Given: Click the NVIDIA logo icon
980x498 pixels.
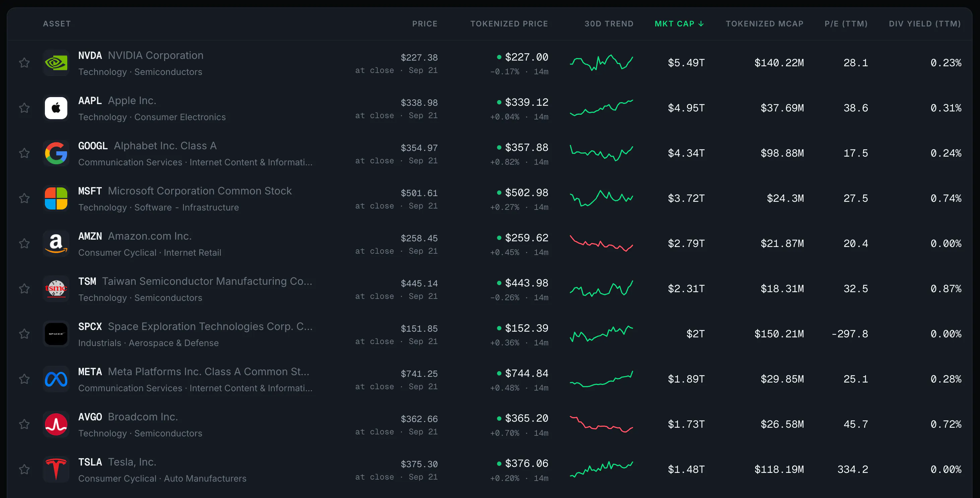Looking at the screenshot, I should click(x=56, y=63).
